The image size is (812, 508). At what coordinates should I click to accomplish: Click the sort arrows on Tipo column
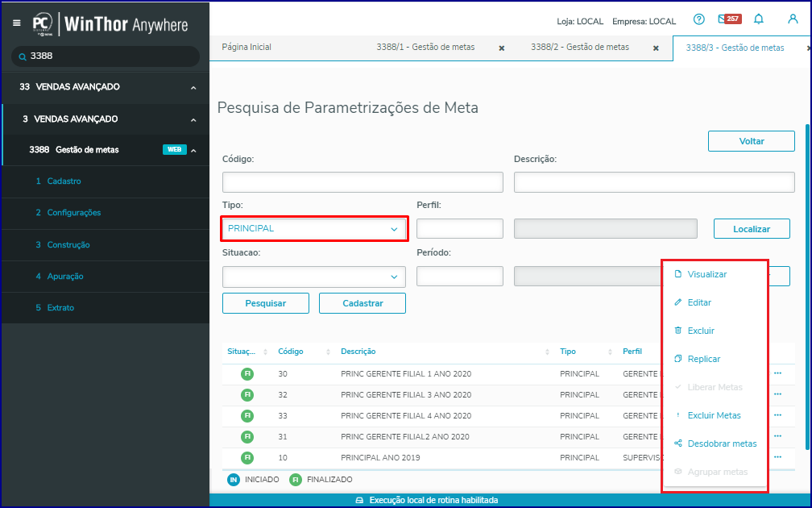click(610, 352)
